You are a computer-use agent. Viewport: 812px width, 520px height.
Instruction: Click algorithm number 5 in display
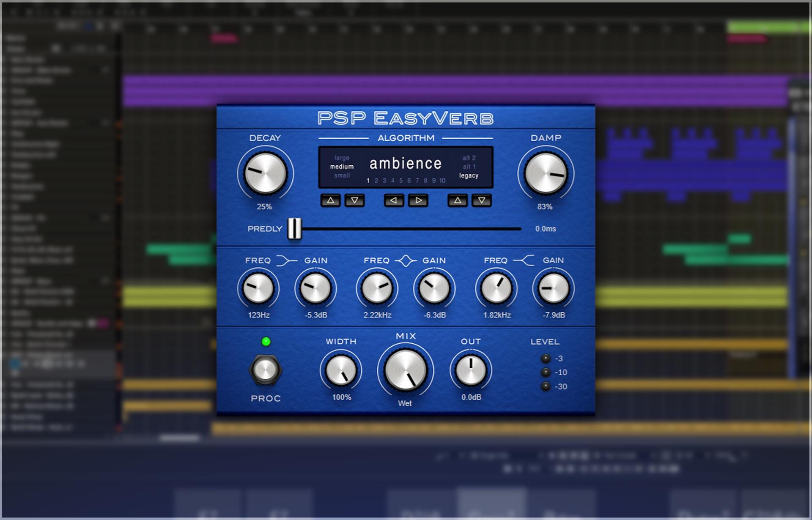click(401, 181)
